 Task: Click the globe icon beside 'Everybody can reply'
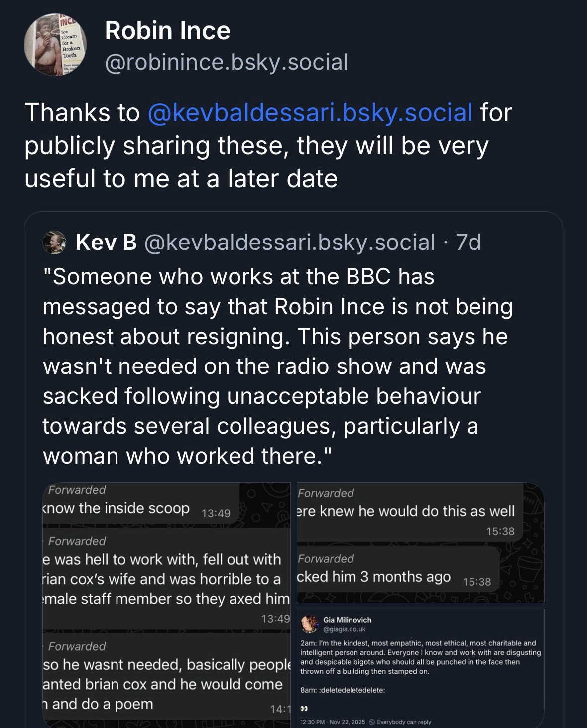371,722
